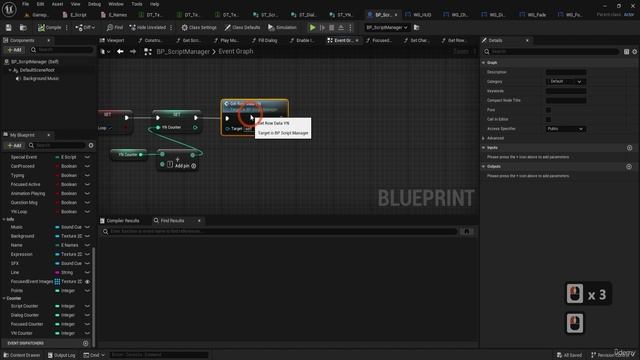Image resolution: width=640 pixels, height=360 pixels.
Task: Toggle visibility of Music variable
Action: click(x=87, y=227)
